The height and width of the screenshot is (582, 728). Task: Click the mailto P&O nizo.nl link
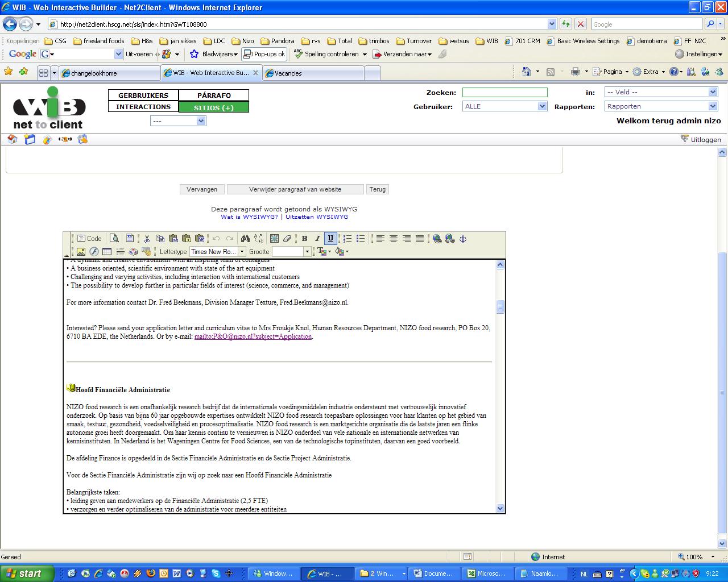[253, 336]
